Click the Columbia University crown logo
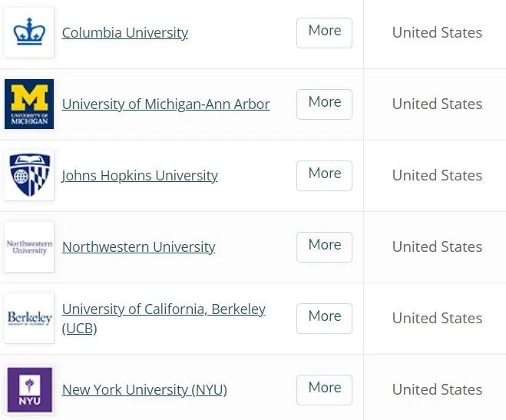 29,32
